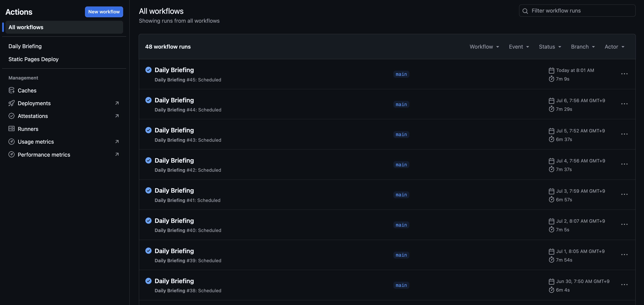Click 'Jul 3, 7:59 AM GMT+9' timestamp
This screenshot has height=305, width=644.
(x=581, y=191)
